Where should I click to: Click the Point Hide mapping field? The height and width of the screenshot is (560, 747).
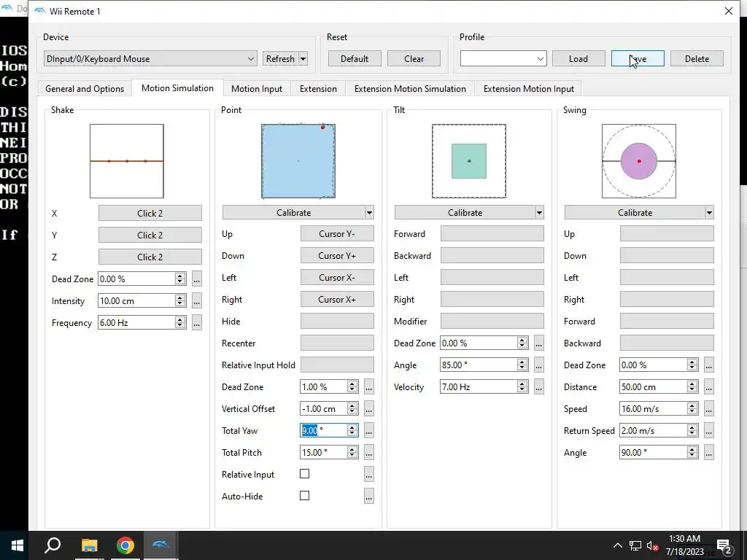337,322
